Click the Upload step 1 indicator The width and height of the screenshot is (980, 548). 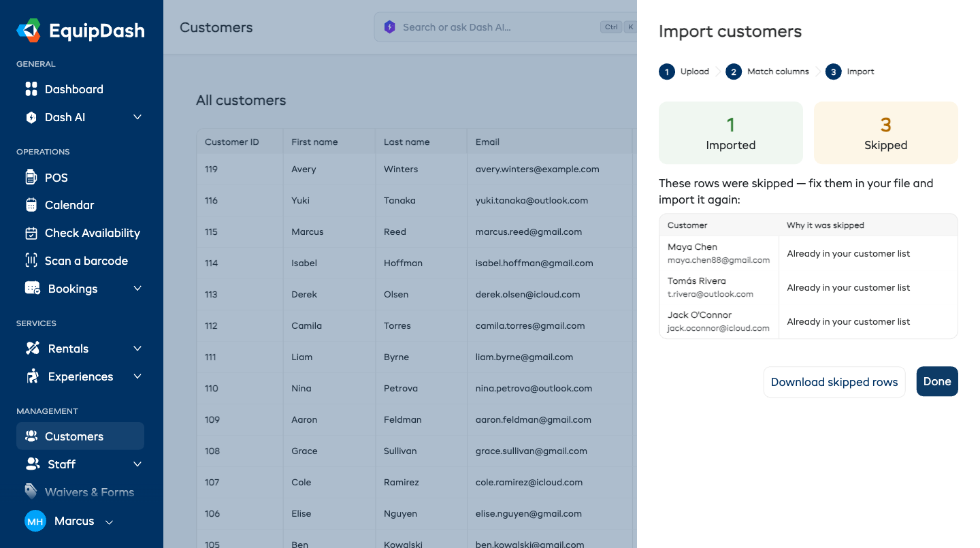684,71
